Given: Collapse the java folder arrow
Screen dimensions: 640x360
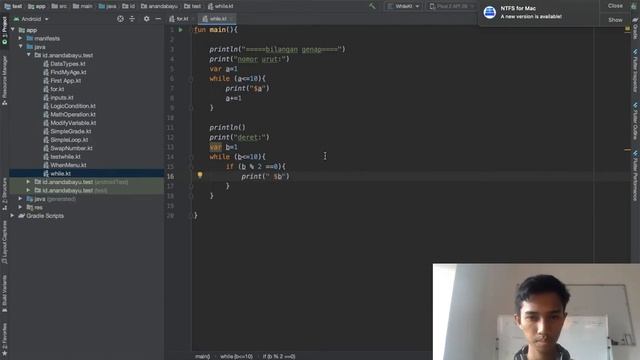Looking at the screenshot, I should pos(20,47).
